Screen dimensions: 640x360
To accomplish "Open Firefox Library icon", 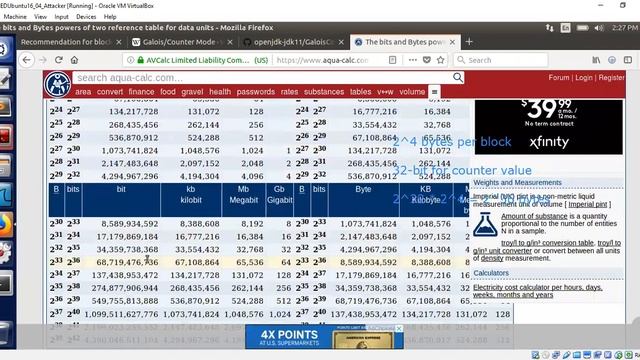I will (596, 60).
